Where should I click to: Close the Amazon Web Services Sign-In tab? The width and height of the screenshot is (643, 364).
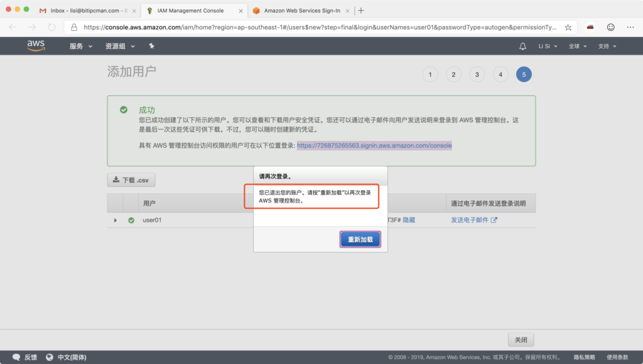pos(347,11)
